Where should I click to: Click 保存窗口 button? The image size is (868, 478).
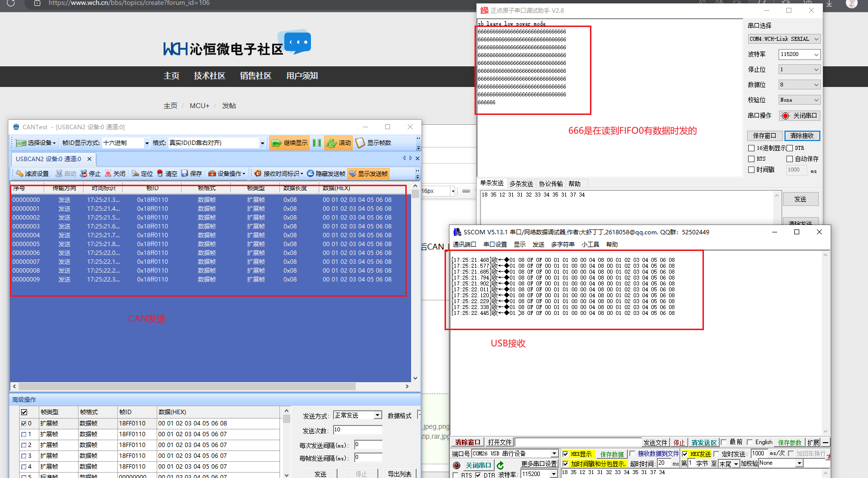point(764,136)
